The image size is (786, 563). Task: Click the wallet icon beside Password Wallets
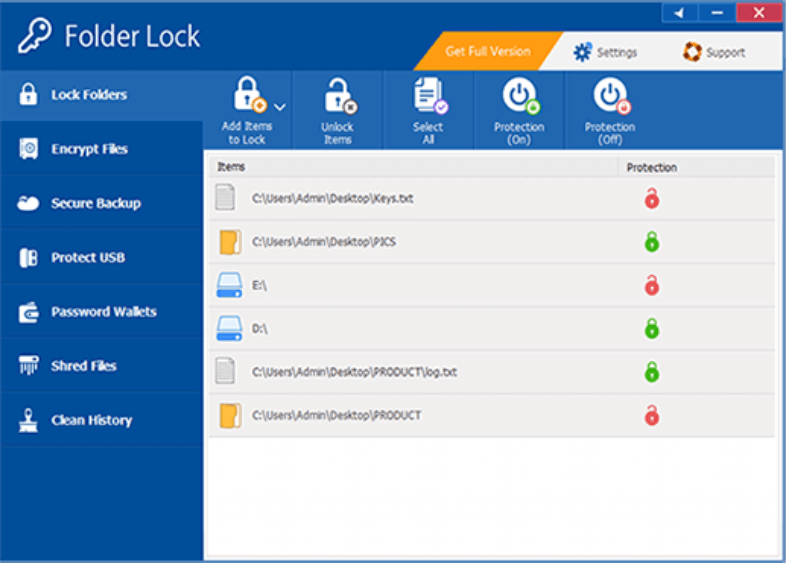[29, 312]
